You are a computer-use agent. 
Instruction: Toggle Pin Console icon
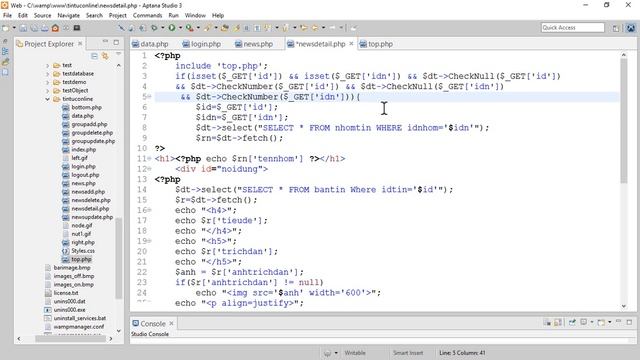pyautogui.click(x=572, y=322)
